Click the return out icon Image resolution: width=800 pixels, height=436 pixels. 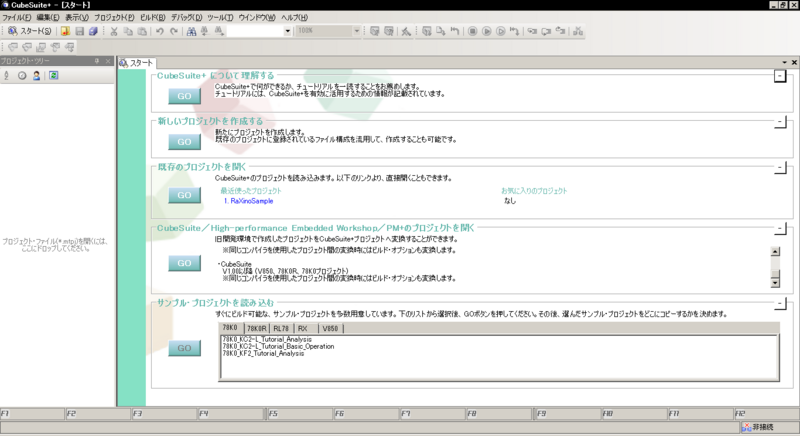coord(560,31)
